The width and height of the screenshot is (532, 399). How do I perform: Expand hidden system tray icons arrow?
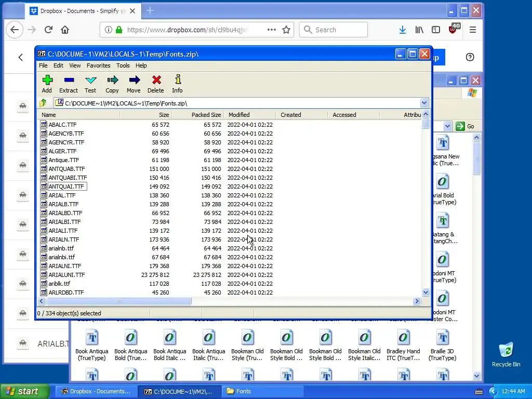point(494,392)
